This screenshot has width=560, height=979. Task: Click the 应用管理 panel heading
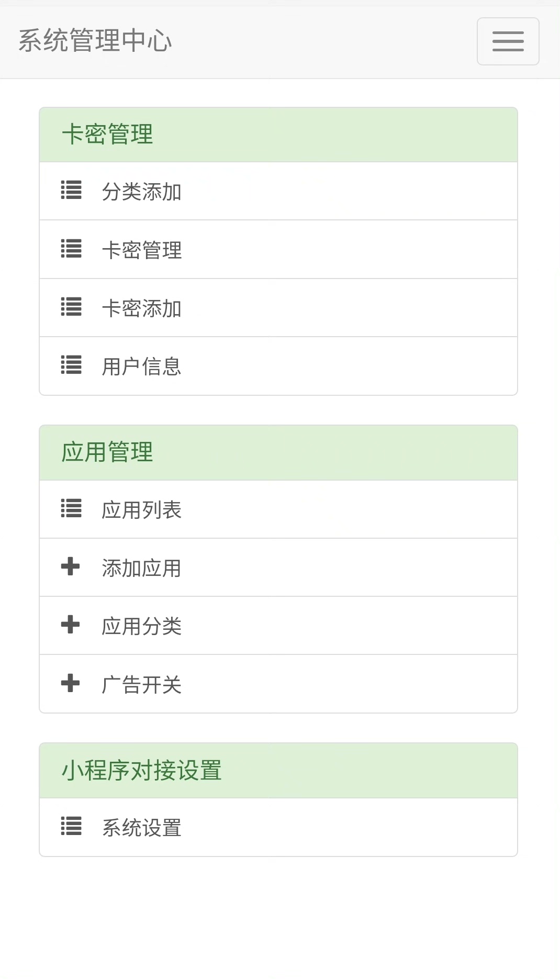coord(107,452)
